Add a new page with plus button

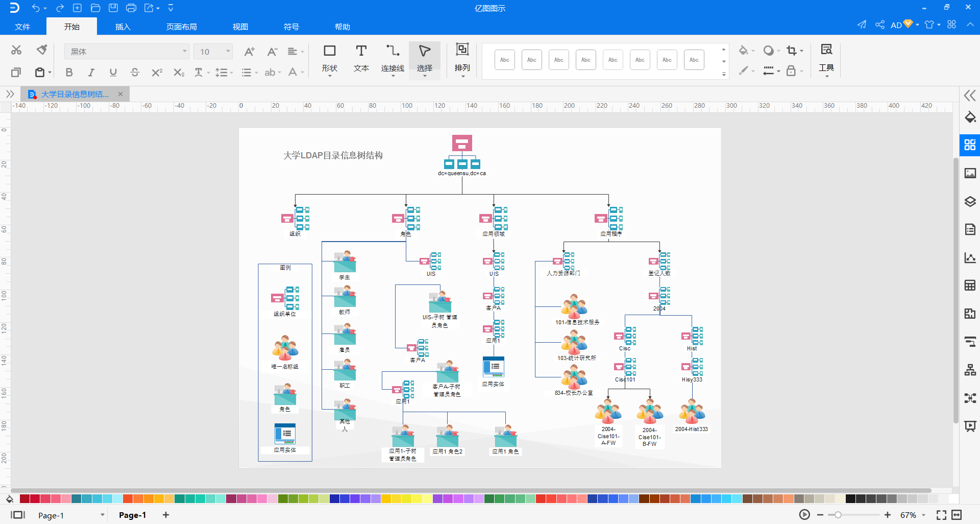coord(166,515)
